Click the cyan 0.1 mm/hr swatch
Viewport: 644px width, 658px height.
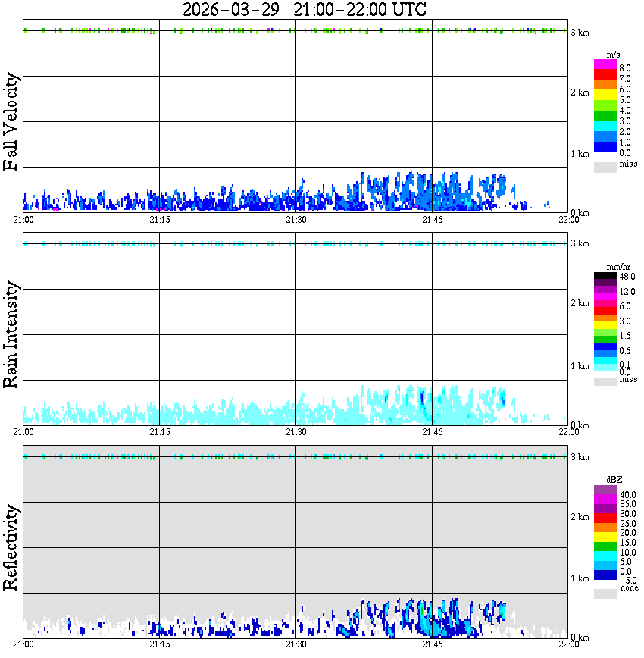(x=605, y=361)
